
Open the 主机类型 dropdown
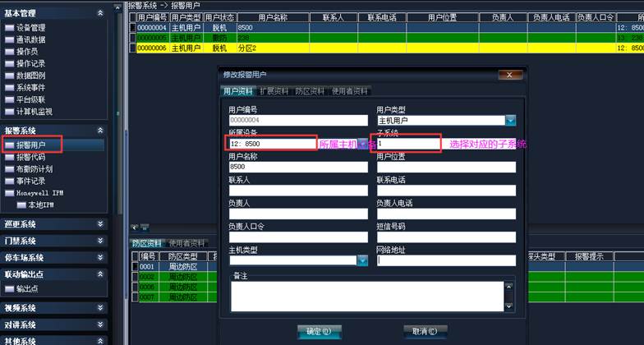(x=362, y=260)
